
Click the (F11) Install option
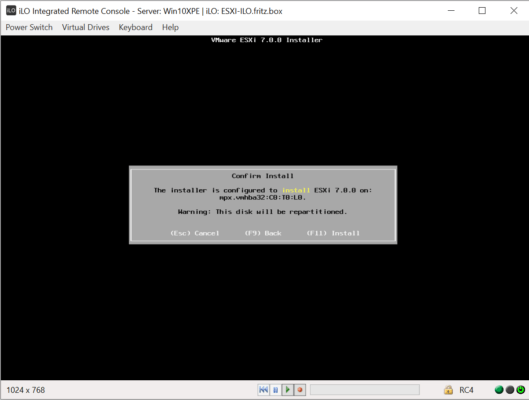pos(333,233)
